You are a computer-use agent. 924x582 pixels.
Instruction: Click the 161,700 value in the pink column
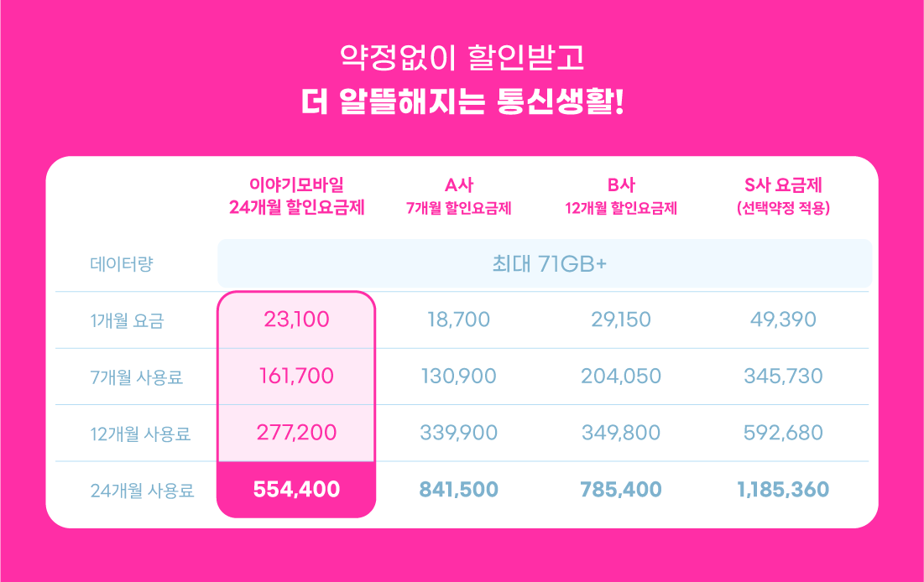(x=296, y=376)
